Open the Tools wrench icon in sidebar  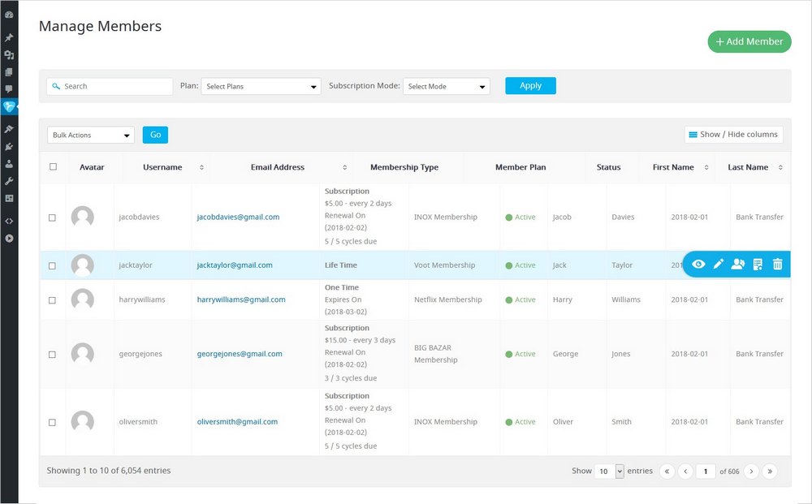pos(9,181)
